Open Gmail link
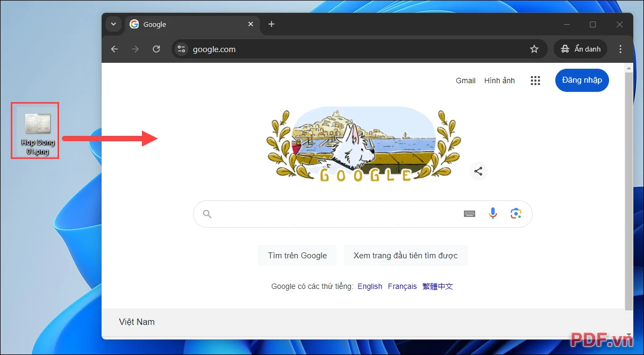This screenshot has width=644, height=355. [466, 81]
